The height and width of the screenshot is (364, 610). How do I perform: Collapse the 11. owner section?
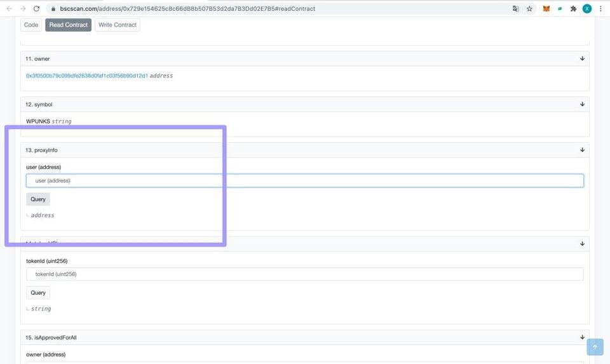582,59
